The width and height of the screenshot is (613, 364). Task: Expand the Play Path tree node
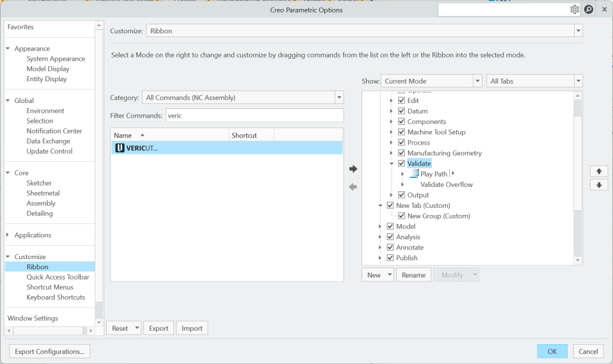point(402,173)
